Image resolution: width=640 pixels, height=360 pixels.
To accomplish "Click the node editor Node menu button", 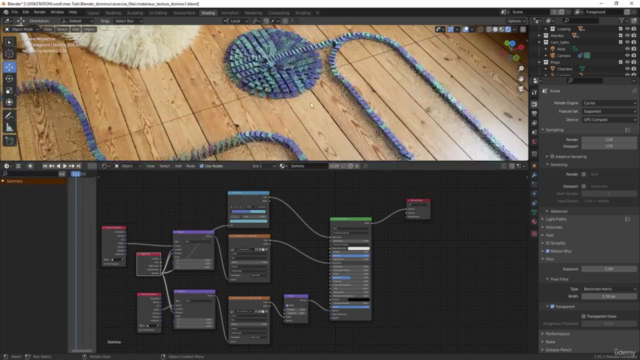I will pyautogui.click(x=191, y=166).
